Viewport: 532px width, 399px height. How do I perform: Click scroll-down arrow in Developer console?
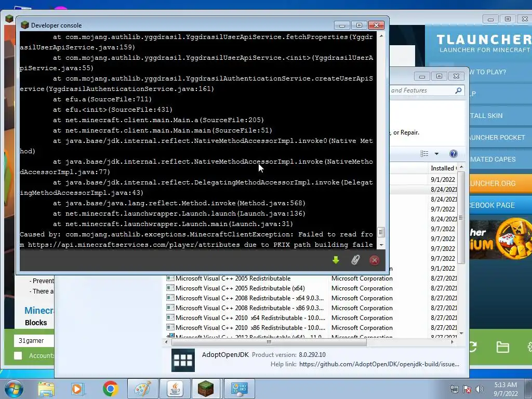381,245
